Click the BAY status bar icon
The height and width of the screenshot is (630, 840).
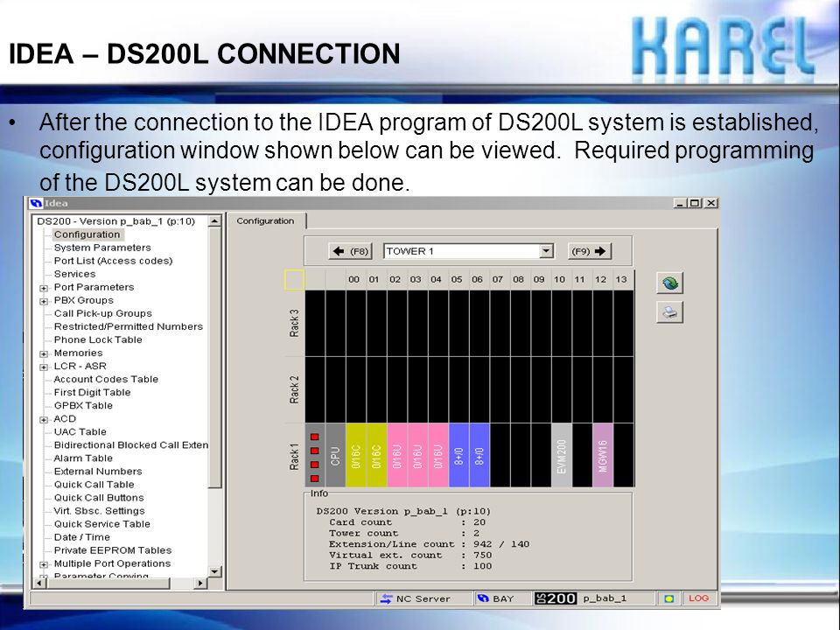point(483,598)
